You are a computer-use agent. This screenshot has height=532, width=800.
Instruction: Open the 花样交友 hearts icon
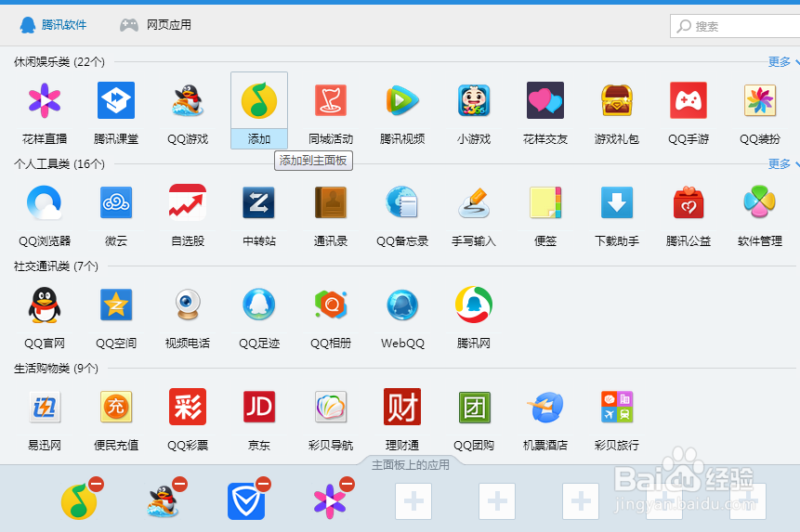[x=544, y=100]
